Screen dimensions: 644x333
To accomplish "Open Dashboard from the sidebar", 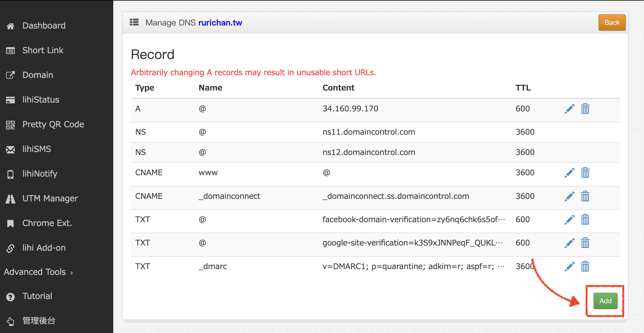I will coord(44,26).
